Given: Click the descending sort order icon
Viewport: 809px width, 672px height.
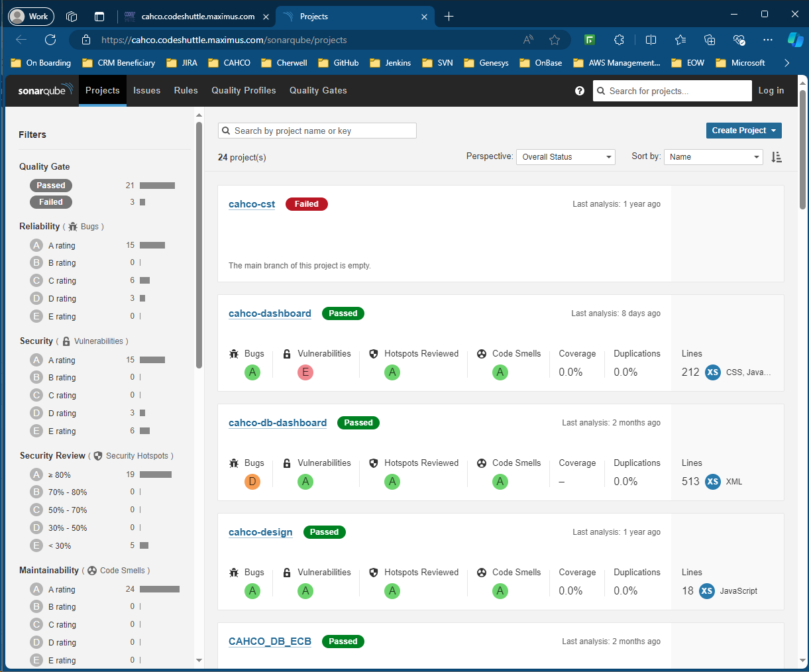Looking at the screenshot, I should tap(777, 157).
